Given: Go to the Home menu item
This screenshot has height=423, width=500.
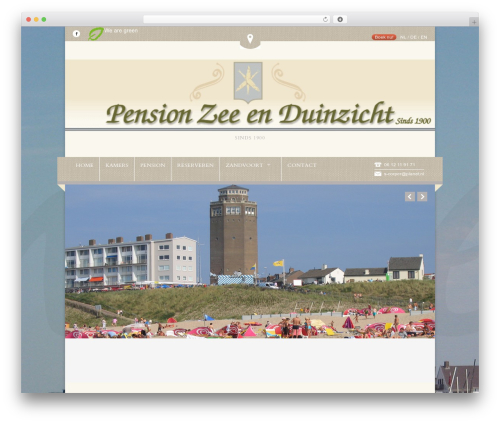Looking at the screenshot, I should pos(84,165).
